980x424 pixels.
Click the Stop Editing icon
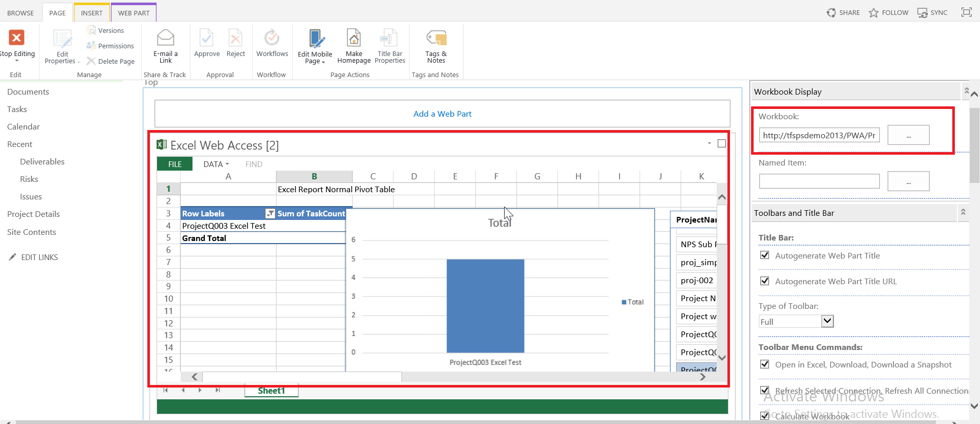point(16,38)
